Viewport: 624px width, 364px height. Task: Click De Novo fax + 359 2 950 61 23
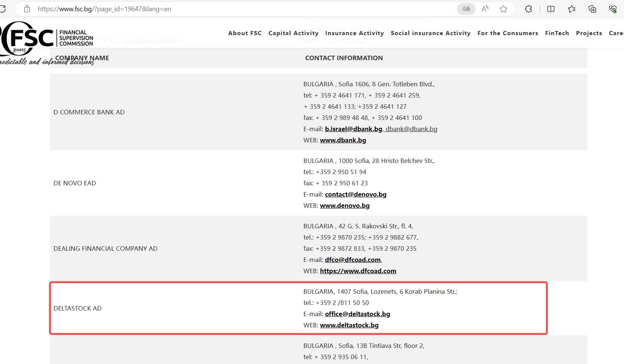pos(336,183)
